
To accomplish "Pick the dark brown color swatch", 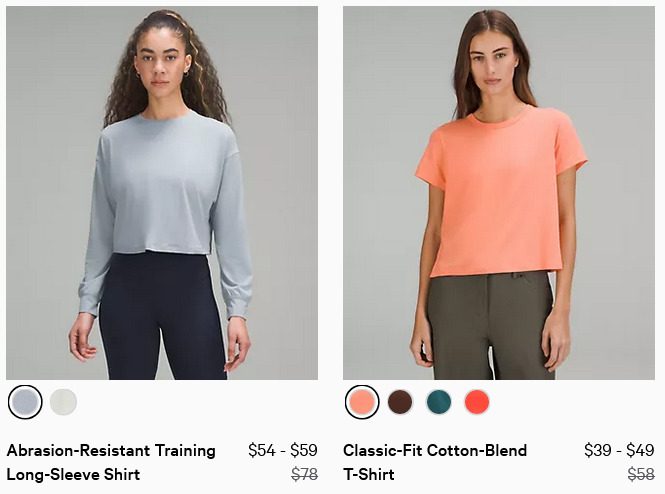I will pos(400,402).
